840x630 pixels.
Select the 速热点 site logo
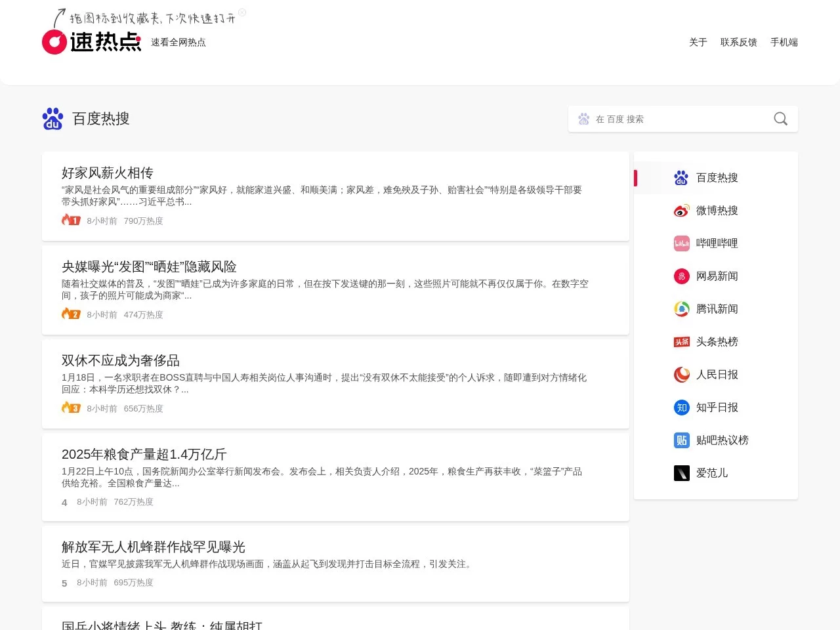click(92, 42)
